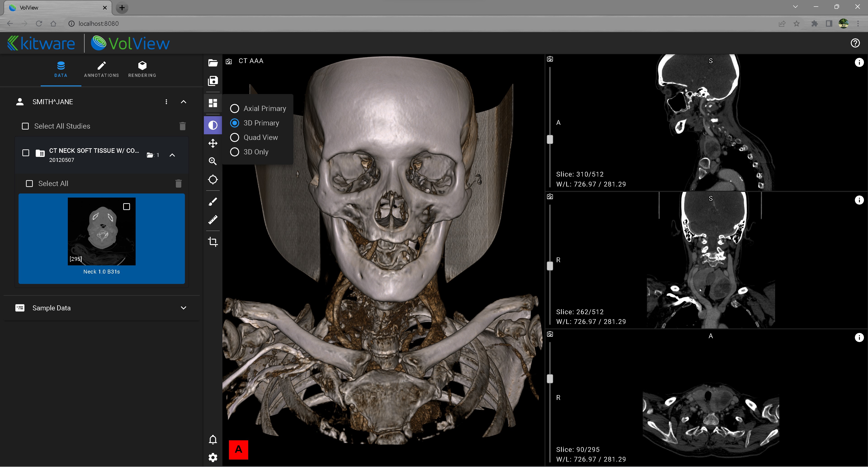This screenshot has width=868, height=467.
Task: Close the VolView browser tab
Action: pos(105,8)
